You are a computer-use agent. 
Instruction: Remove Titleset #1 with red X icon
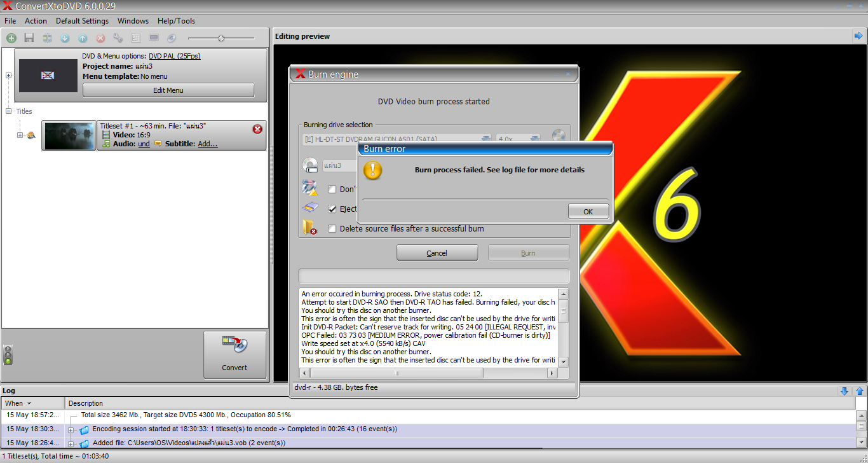257,129
